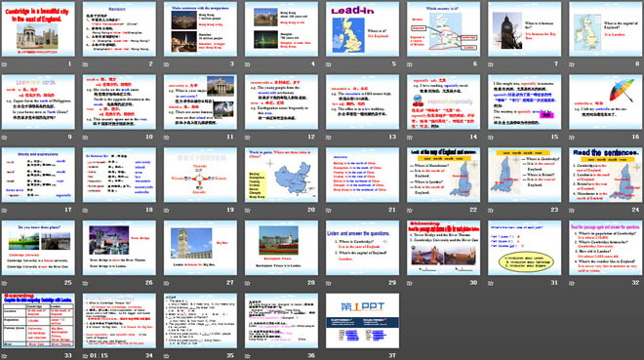Select the 'Words and expressions' slide 17 thumbnail

pyautogui.click(x=38, y=175)
